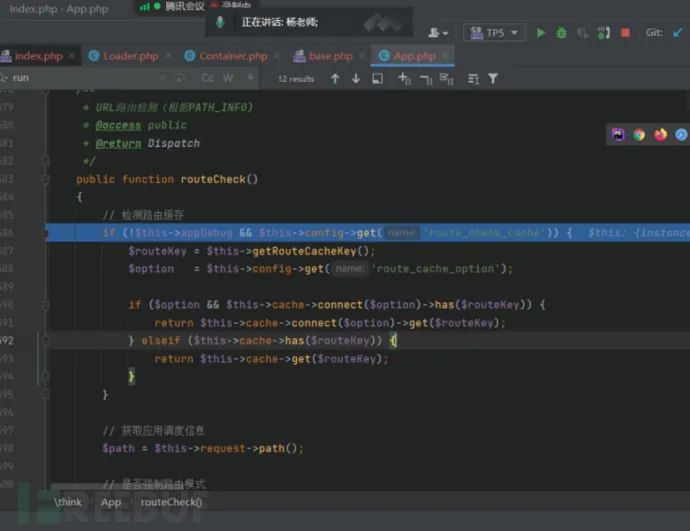Image resolution: width=690 pixels, height=531 pixels.
Task: Open the TP5 run configuration dropdown
Action: (494, 33)
